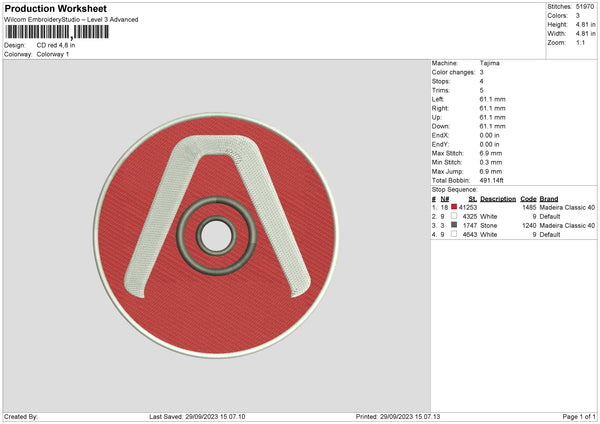Click 'Stone' description in row 3

(x=489, y=226)
